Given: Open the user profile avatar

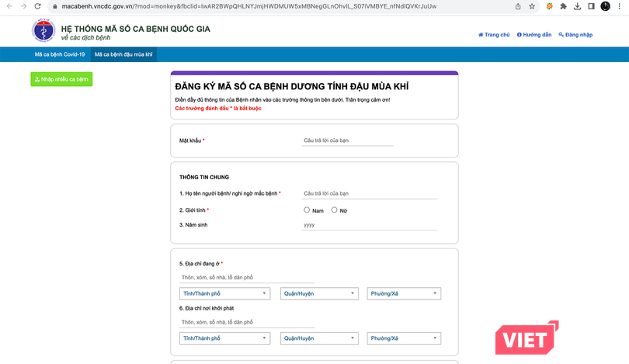Looking at the screenshot, I should 606,6.
